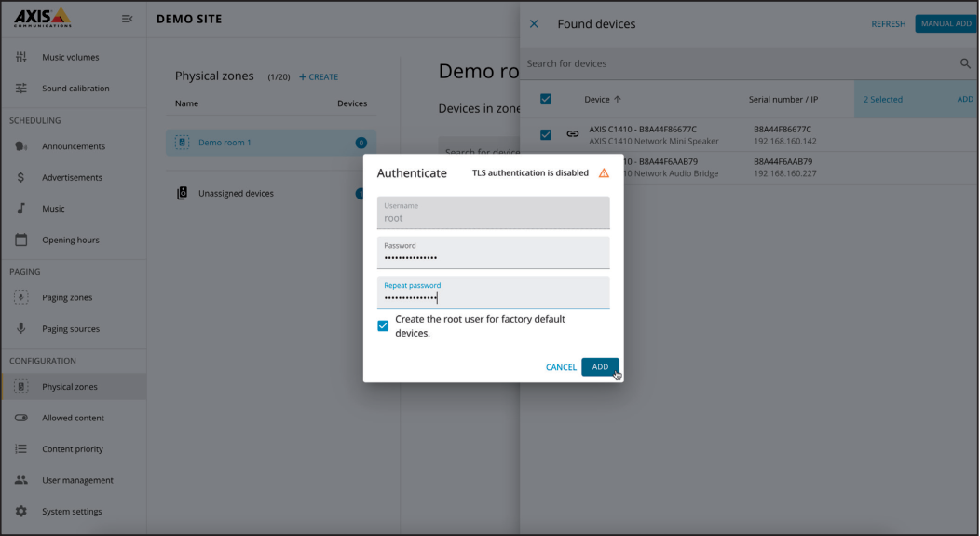Image resolution: width=980 pixels, height=536 pixels.
Task: Click the User management people icon
Action: point(21,480)
